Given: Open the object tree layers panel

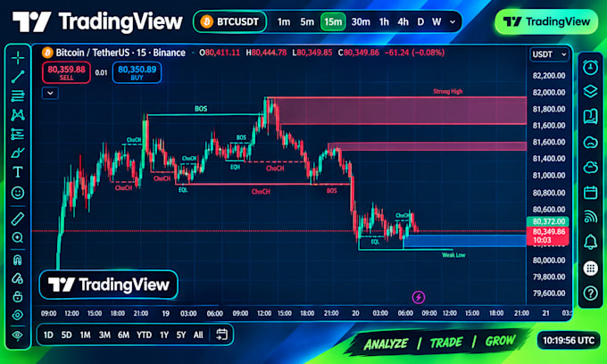Looking at the screenshot, I should coord(590,92).
